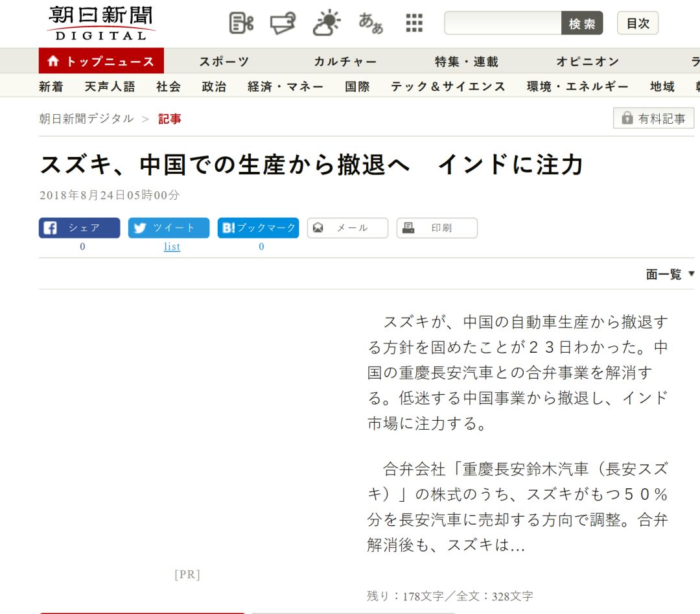Open the 経済・マネー submenu item
The width and height of the screenshot is (700, 614).
pos(285,86)
